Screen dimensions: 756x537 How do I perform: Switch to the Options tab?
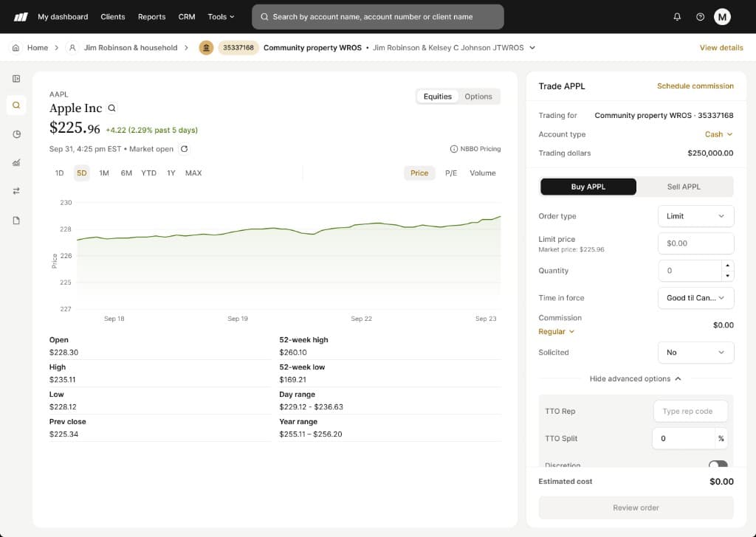[x=478, y=97]
